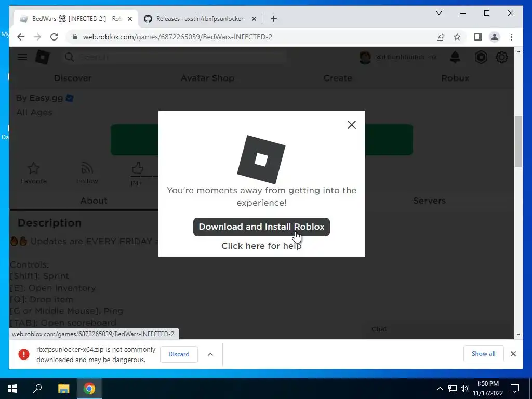Screen dimensions: 532x399
Task: Open Chrome profile menu
Action: coord(495,37)
